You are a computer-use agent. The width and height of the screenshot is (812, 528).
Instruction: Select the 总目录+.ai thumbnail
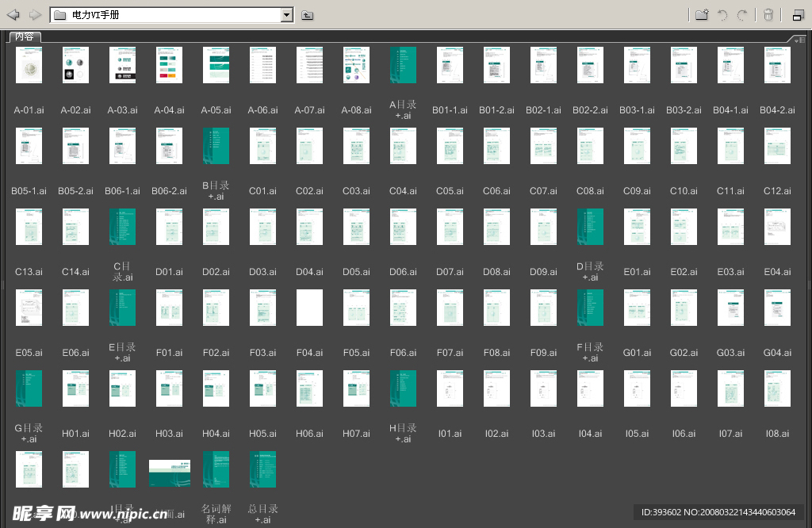pos(262,469)
